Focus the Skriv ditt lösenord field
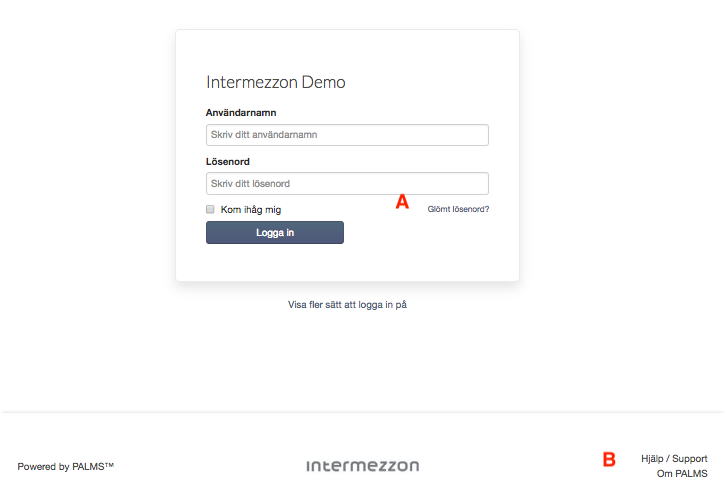 [347, 184]
